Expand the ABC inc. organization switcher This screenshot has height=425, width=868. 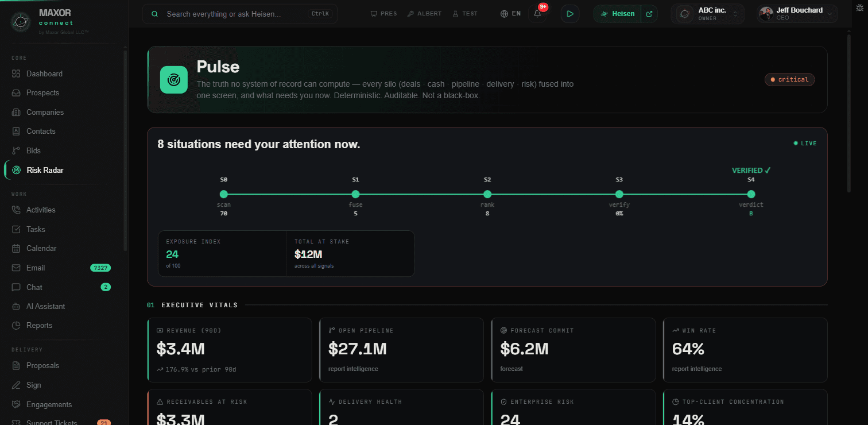(x=707, y=14)
